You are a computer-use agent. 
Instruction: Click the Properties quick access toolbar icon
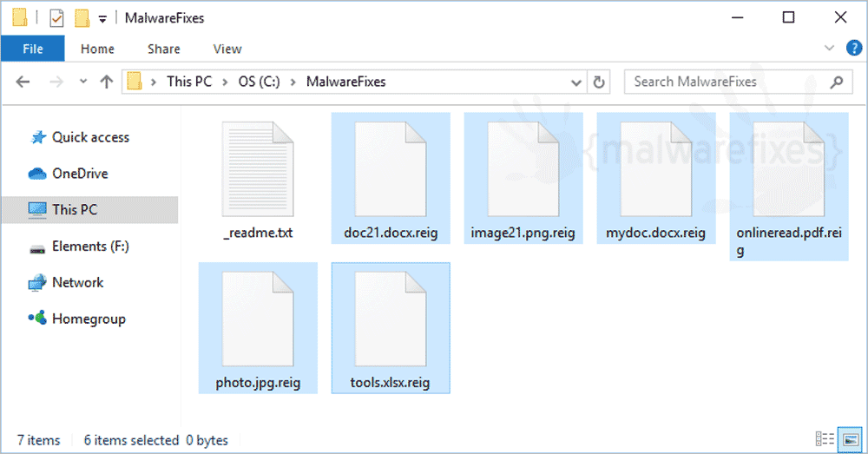click(x=56, y=18)
